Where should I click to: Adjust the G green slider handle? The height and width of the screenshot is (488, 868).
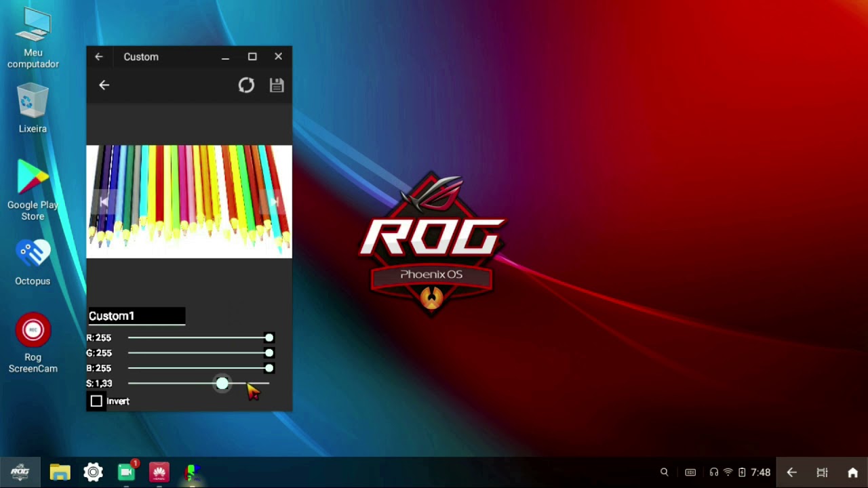click(x=269, y=353)
